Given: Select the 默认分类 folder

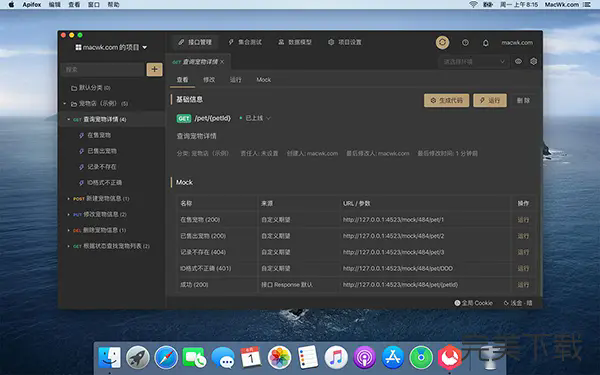Looking at the screenshot, I should (91, 88).
